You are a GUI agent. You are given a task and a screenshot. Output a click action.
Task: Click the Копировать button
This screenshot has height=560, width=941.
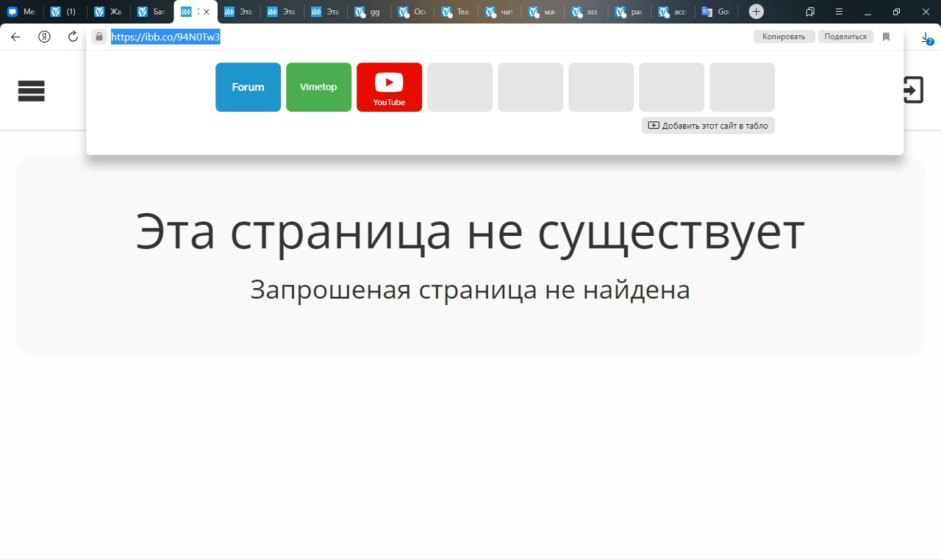pyautogui.click(x=784, y=36)
